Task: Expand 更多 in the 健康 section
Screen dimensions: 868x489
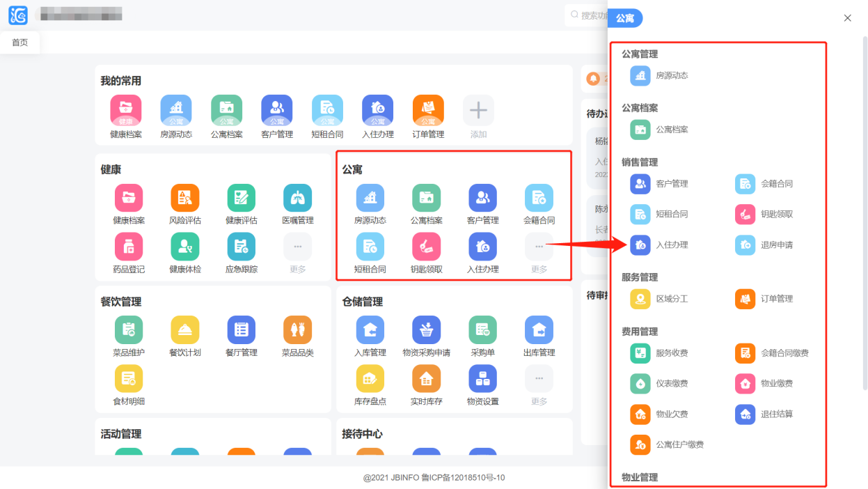Action: click(297, 244)
